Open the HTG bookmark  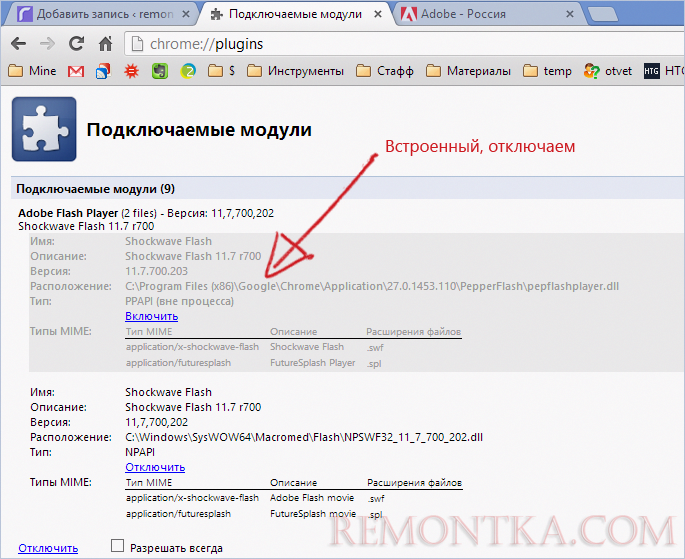coord(663,71)
